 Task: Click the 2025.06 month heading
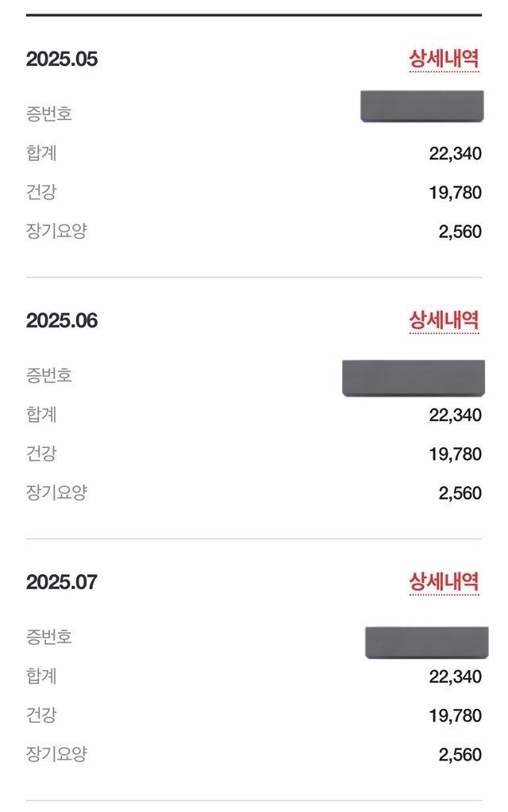click(62, 321)
